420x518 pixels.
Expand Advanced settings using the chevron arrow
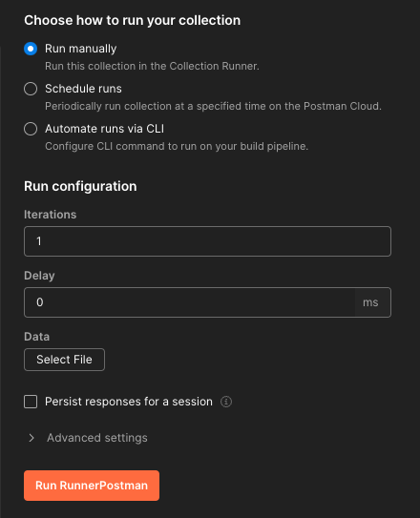click(x=31, y=438)
